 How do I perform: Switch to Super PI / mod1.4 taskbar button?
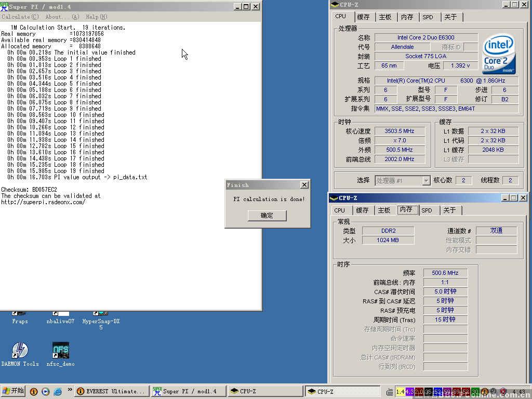point(189,392)
